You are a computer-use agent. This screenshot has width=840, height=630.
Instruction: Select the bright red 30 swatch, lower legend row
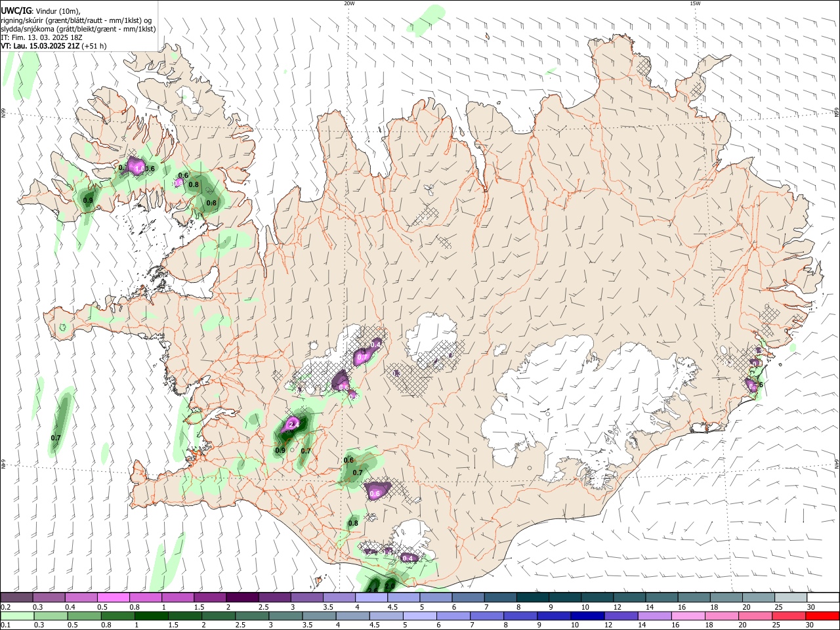pos(822,616)
